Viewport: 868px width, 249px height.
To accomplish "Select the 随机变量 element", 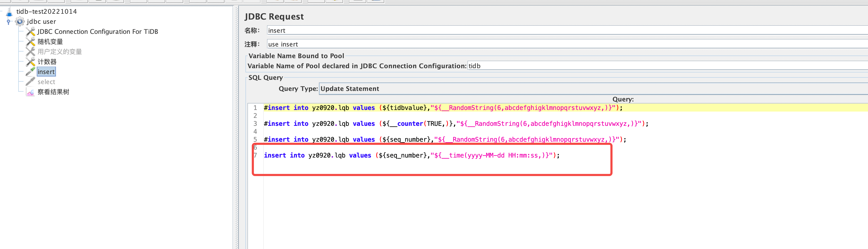I will [x=50, y=42].
